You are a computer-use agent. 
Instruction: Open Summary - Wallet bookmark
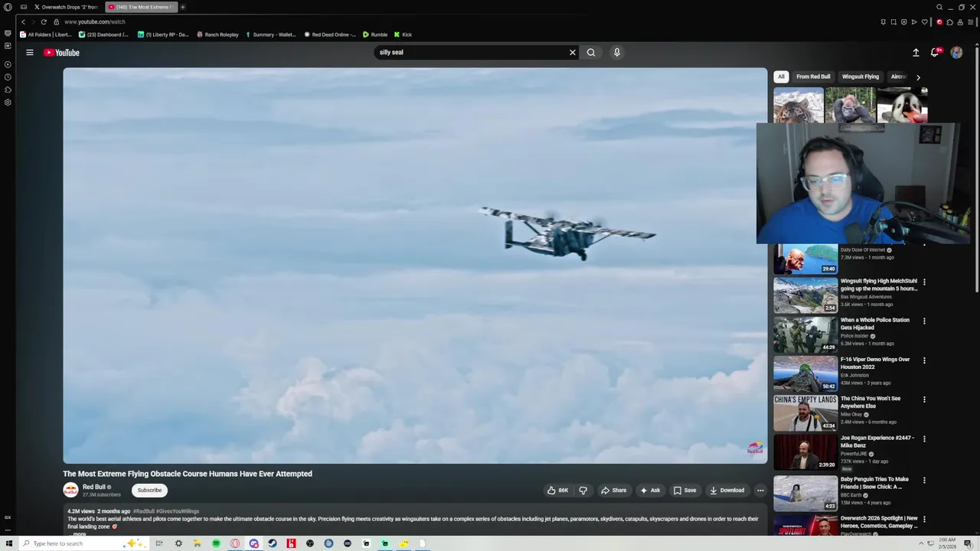pos(270,34)
